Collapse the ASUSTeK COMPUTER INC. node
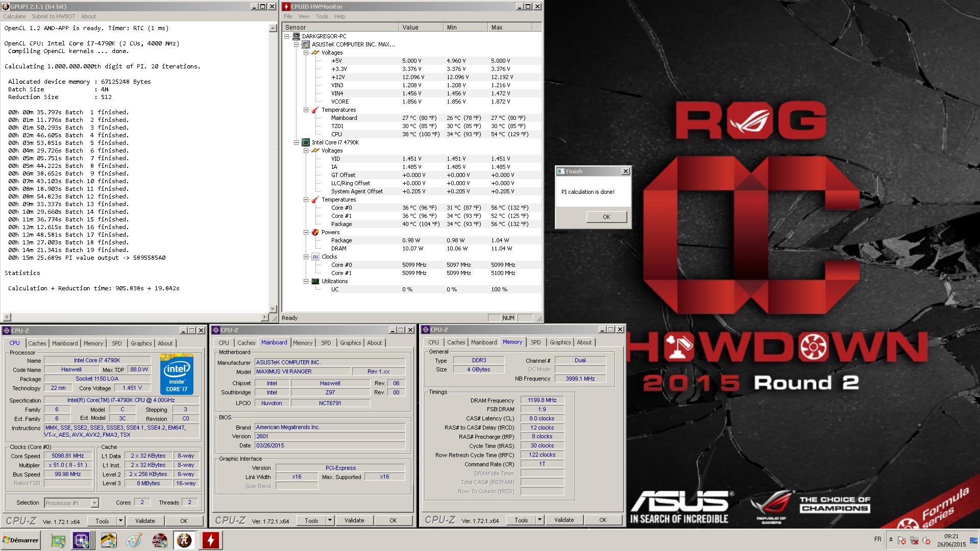This screenshot has height=551, width=980. [x=296, y=44]
